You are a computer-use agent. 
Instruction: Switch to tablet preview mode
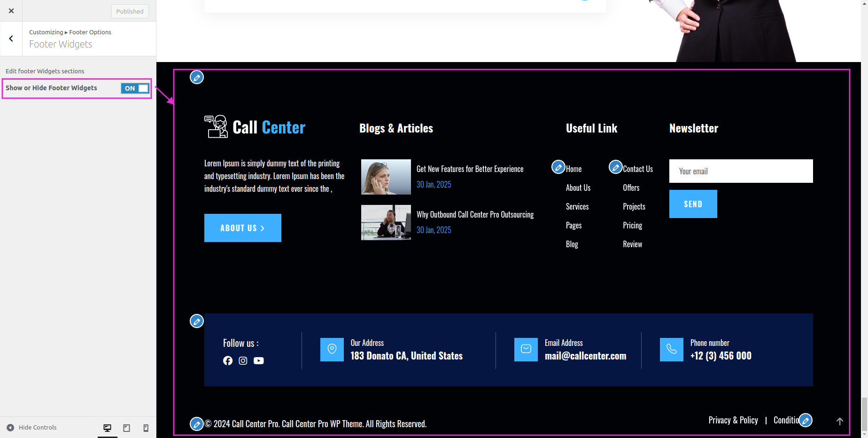(127, 428)
